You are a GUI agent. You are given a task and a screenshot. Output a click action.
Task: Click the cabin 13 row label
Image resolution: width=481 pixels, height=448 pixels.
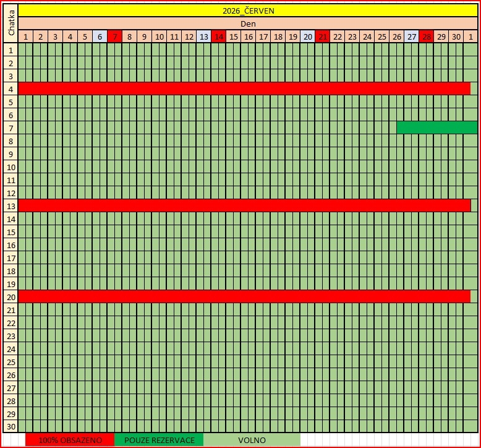pyautogui.click(x=11, y=205)
